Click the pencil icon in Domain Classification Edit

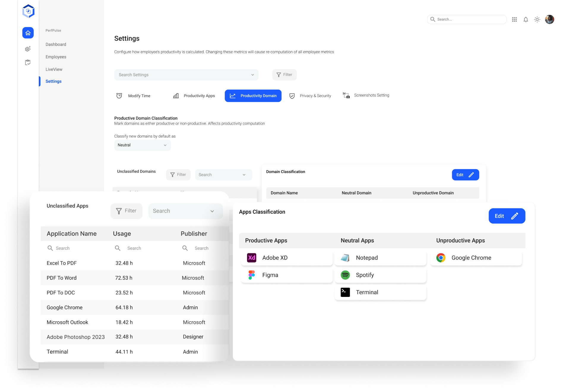pyautogui.click(x=471, y=175)
